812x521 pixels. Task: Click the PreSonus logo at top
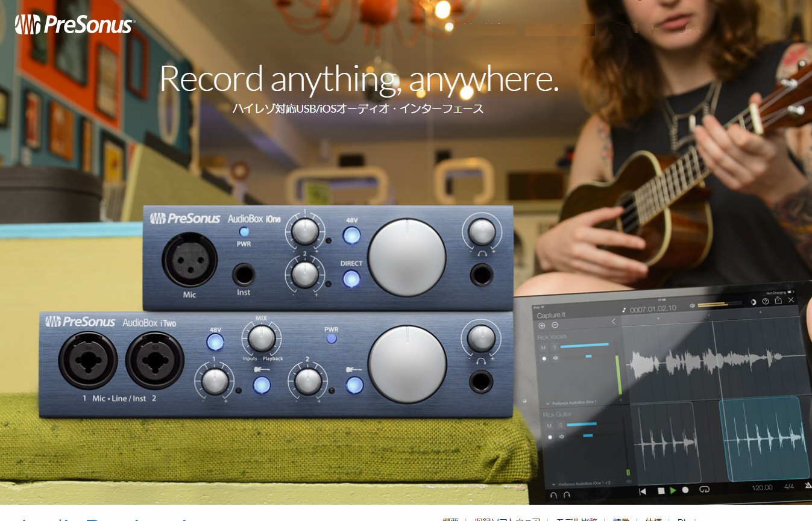pos(74,25)
